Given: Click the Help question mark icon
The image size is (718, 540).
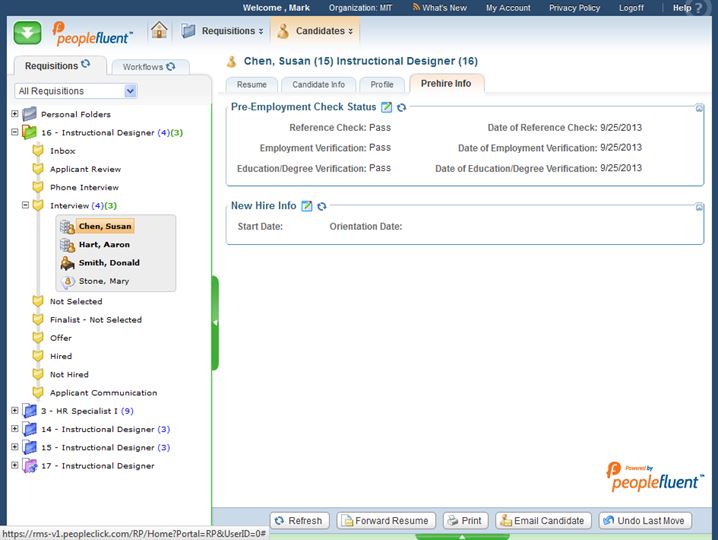Looking at the screenshot, I should pos(699,8).
